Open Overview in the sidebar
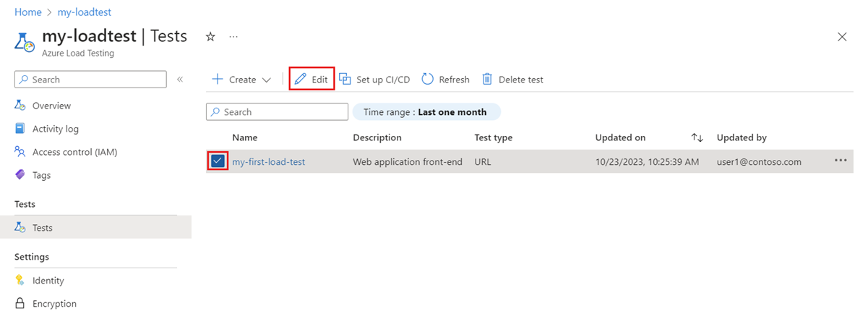This screenshot has height=319, width=868. [51, 106]
